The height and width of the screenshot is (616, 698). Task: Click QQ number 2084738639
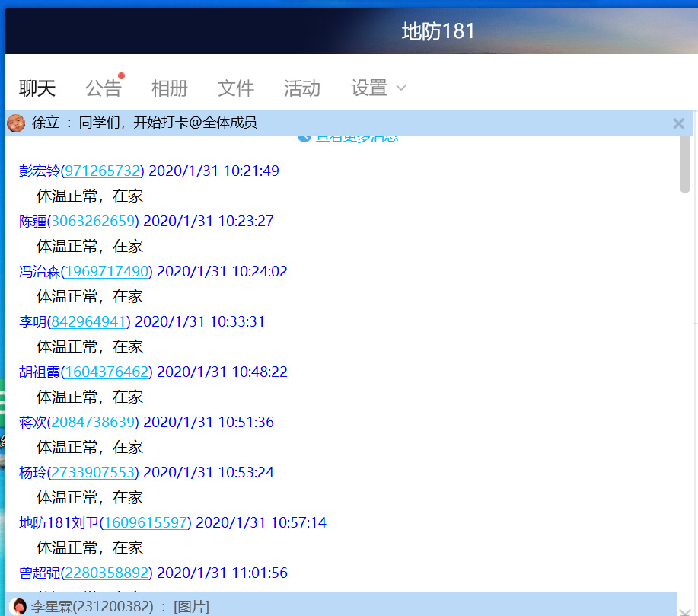tap(93, 423)
